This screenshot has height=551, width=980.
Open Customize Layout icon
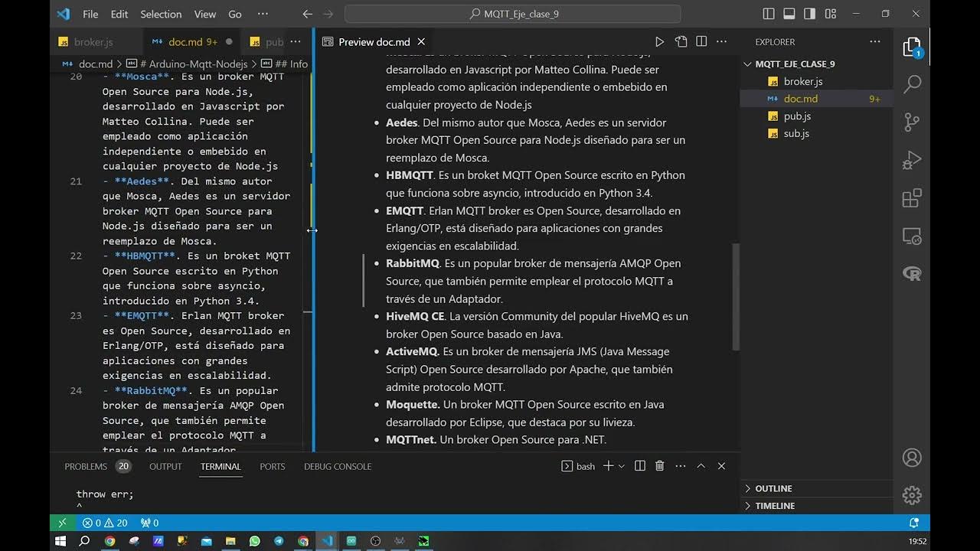click(831, 14)
